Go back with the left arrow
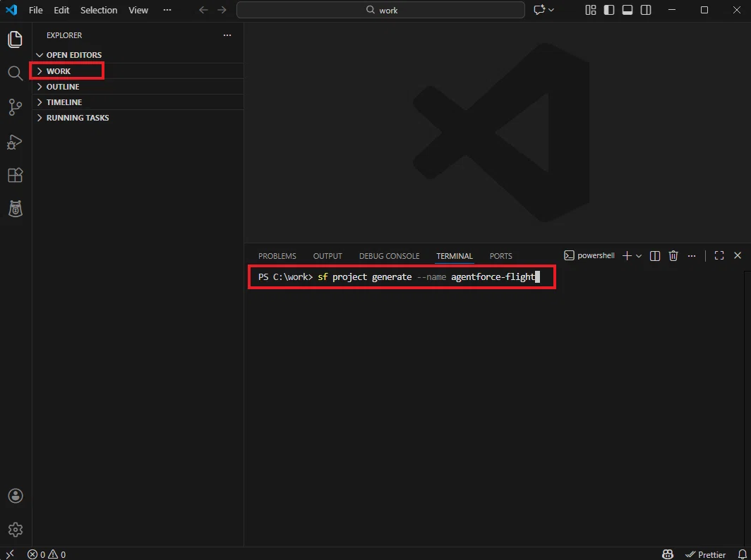 click(x=203, y=10)
